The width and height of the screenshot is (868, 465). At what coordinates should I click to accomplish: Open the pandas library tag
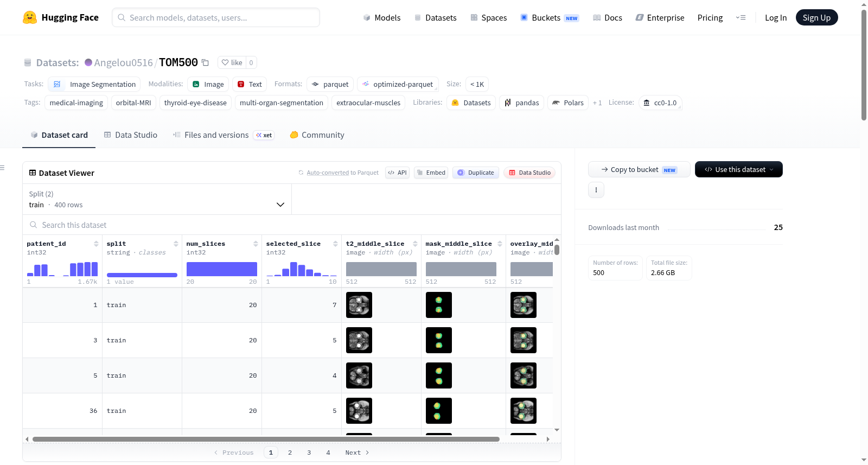pos(521,103)
